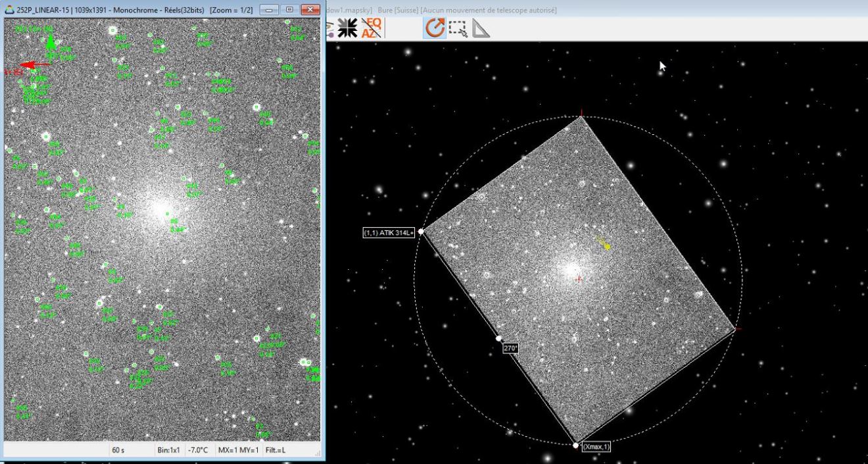
Task: Click the 270° rotation angle label
Action: pos(511,348)
